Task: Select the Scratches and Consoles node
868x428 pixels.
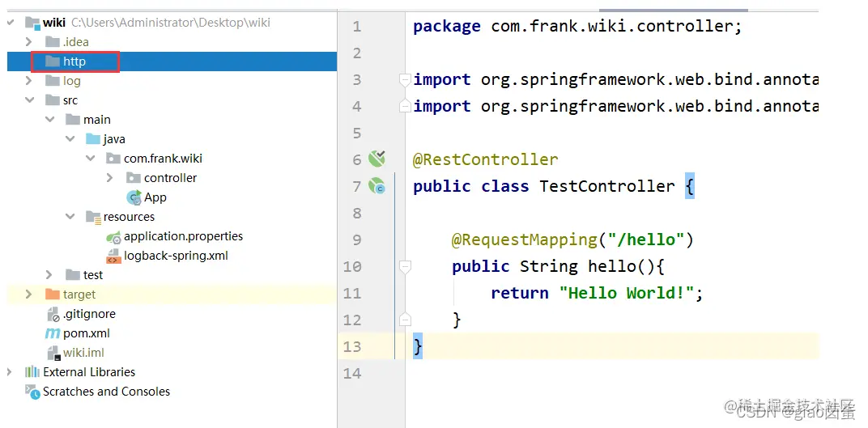Action: pos(106,392)
